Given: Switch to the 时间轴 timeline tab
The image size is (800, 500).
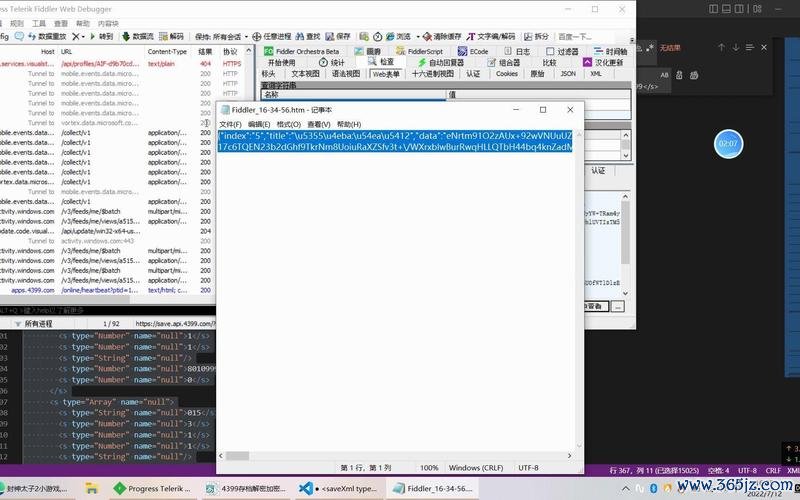Looking at the screenshot, I should click(611, 51).
